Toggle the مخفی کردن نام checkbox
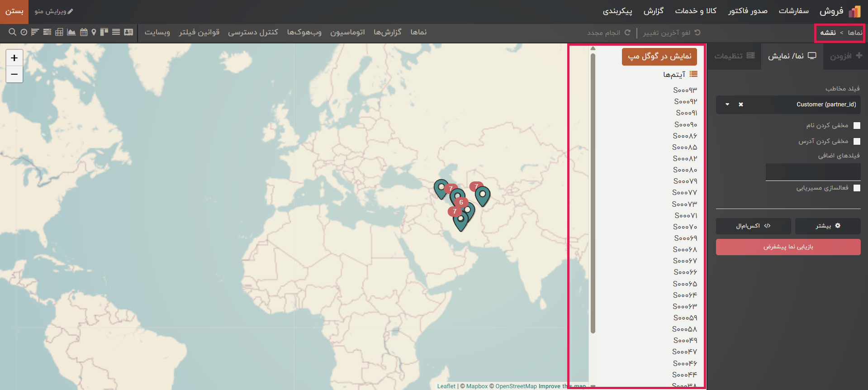Screen dimensions: 868x390 (857, 126)
